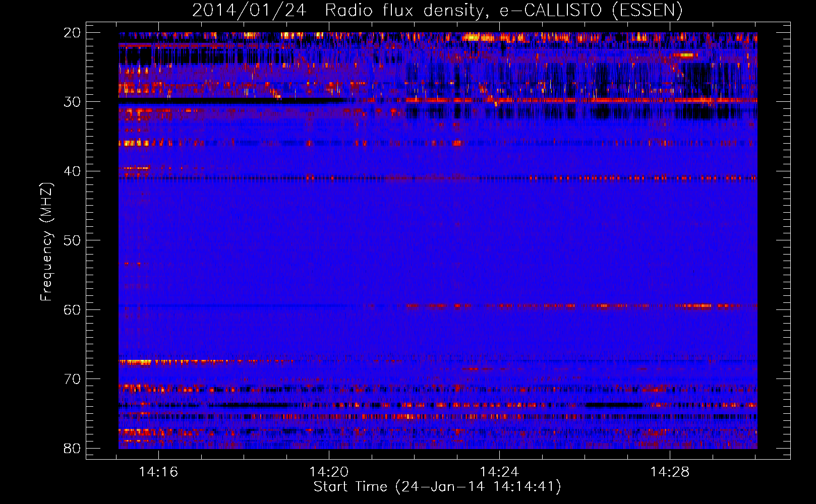This screenshot has width=816, height=504.
Task: Select the 'Frequency (MHZ)' y-axis label
Action: (x=46, y=242)
